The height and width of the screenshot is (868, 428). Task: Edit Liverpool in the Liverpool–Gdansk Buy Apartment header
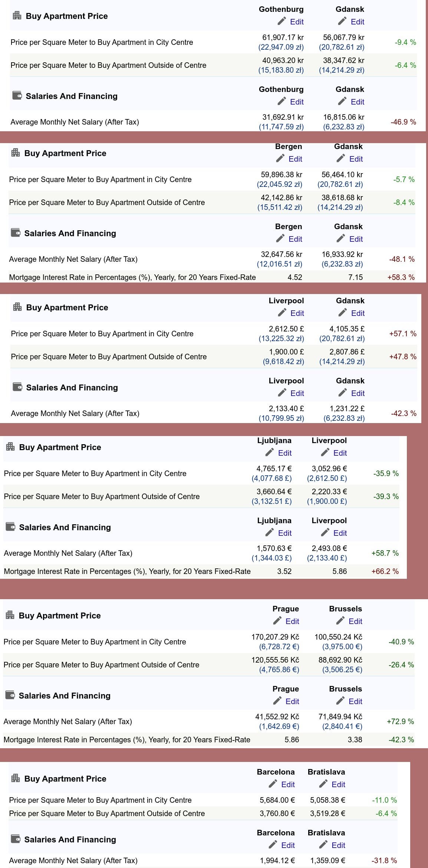tap(297, 313)
